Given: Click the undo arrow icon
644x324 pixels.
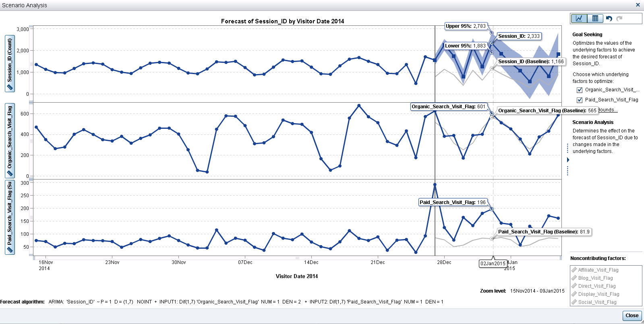Looking at the screenshot, I should tap(609, 19).
